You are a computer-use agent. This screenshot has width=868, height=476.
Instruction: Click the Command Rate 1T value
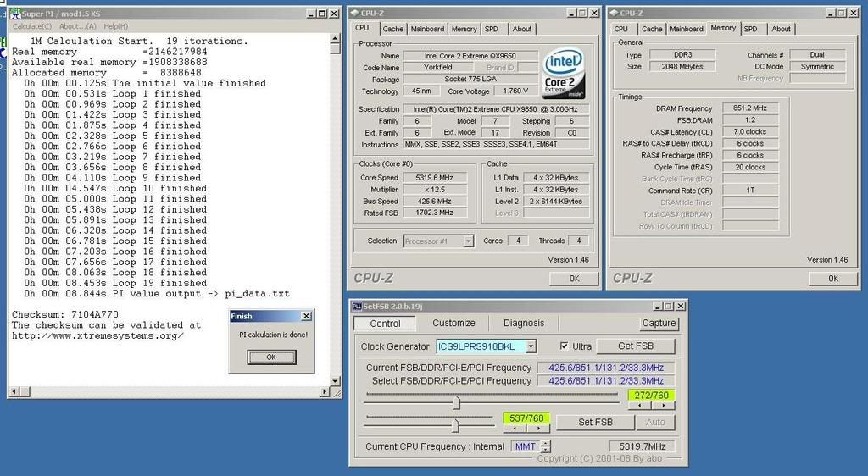[750, 191]
